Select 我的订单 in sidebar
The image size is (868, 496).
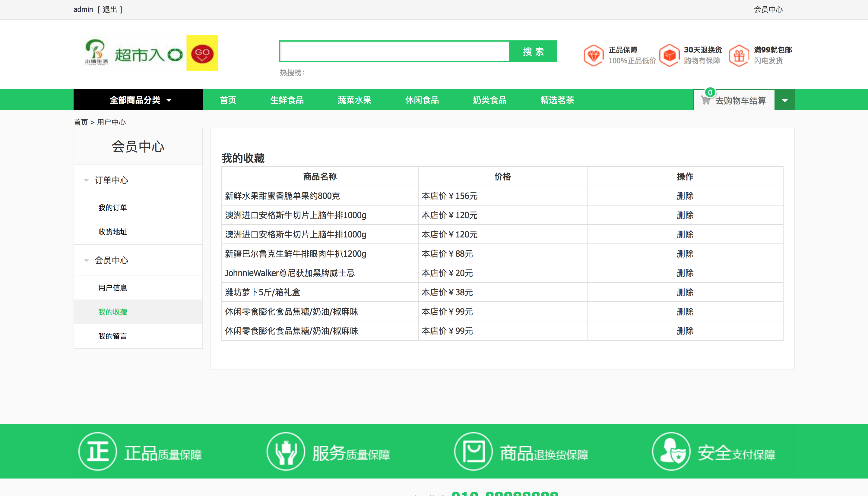coord(112,207)
